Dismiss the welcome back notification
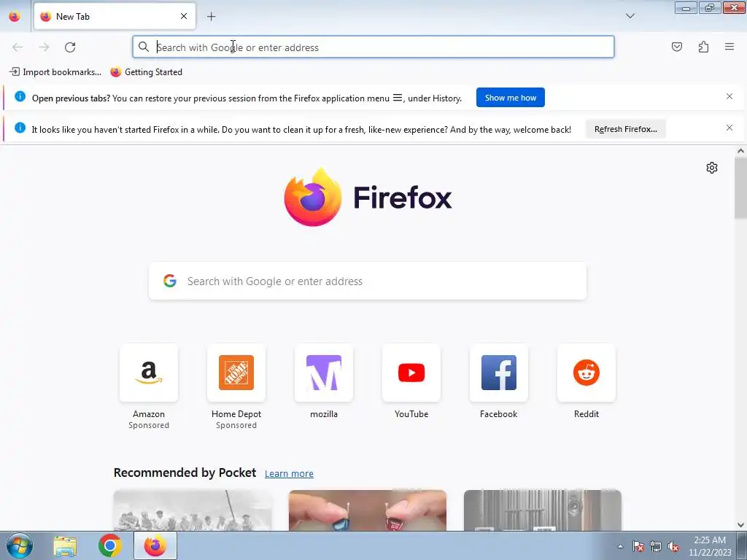 [729, 128]
